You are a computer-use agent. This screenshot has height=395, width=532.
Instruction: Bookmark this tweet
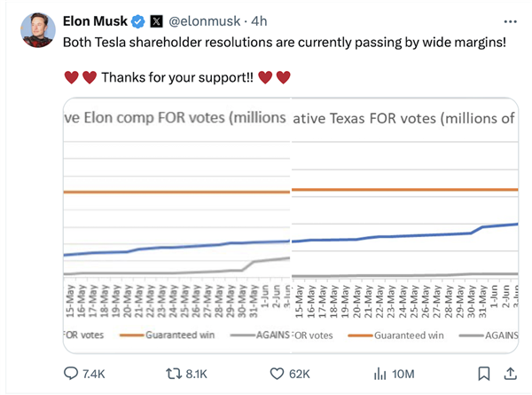484,375
